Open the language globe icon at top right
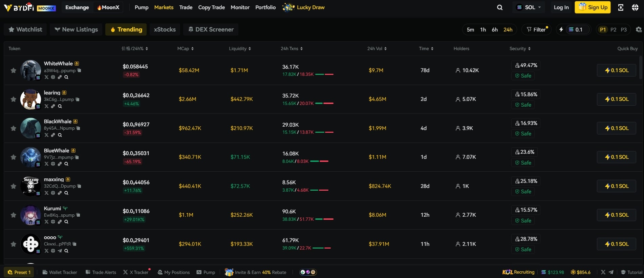The image size is (644, 278). pos(635,7)
